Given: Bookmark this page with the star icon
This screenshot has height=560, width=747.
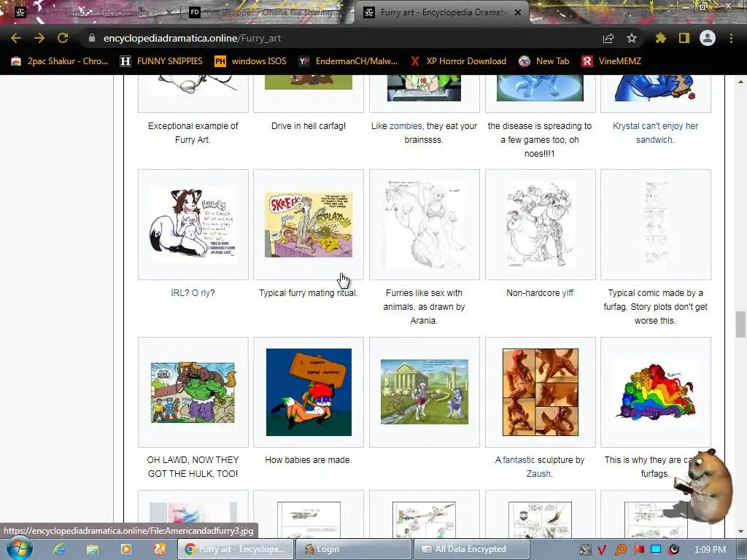Looking at the screenshot, I should pos(632,38).
